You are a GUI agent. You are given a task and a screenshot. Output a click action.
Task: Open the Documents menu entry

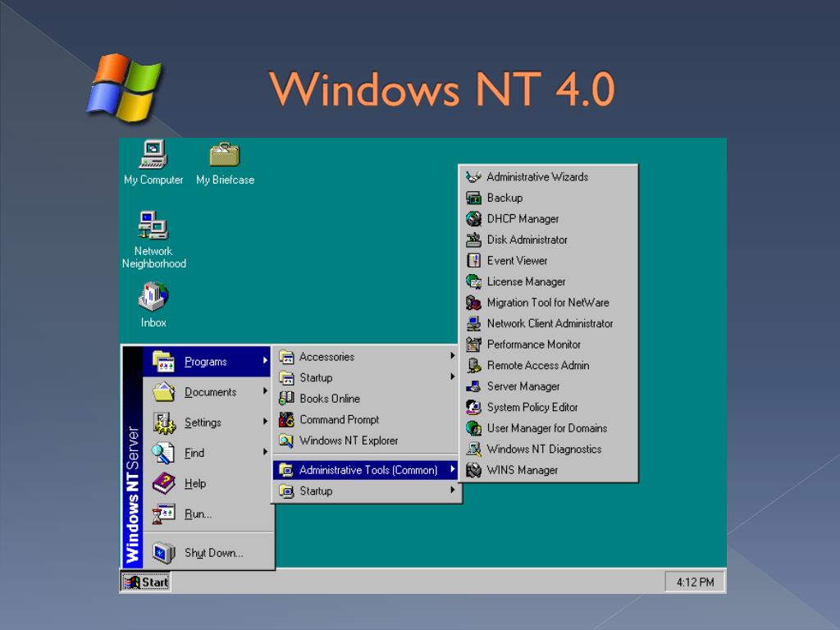tap(207, 391)
